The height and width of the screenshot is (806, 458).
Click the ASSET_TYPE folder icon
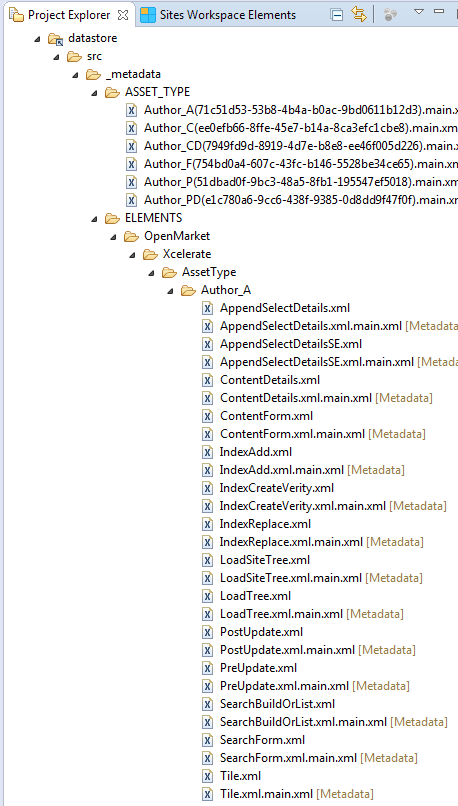click(113, 93)
